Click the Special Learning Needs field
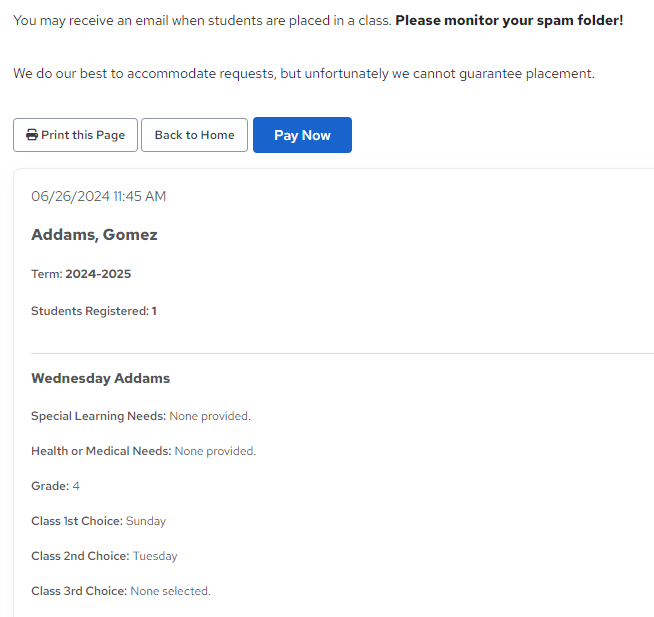The height and width of the screenshot is (617, 654). click(x=141, y=416)
